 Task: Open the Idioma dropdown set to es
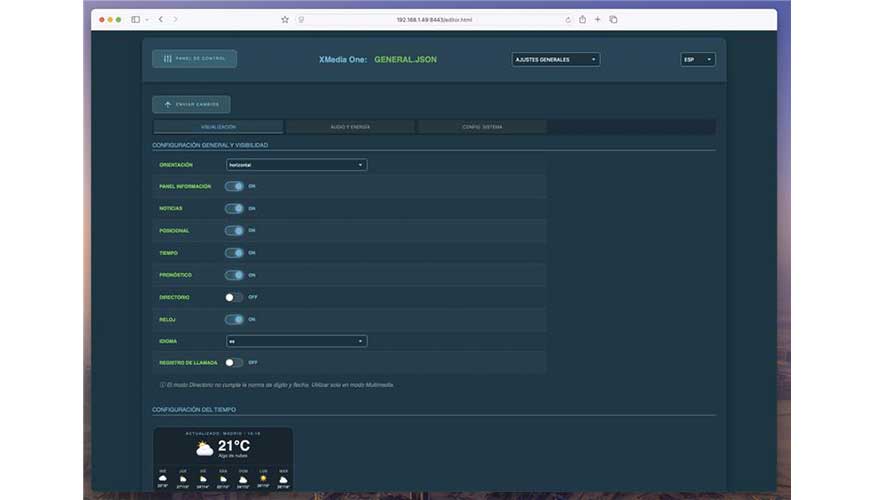297,341
